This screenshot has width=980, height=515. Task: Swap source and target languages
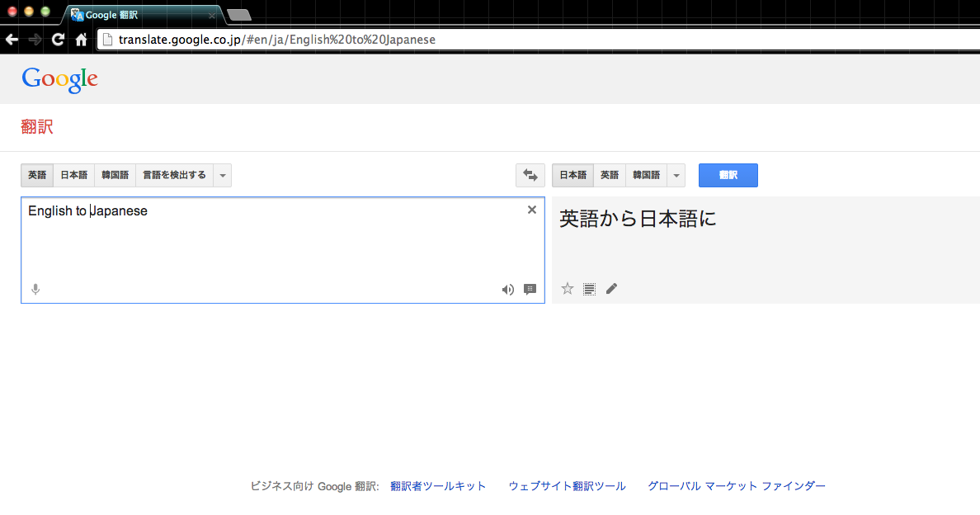[530, 175]
